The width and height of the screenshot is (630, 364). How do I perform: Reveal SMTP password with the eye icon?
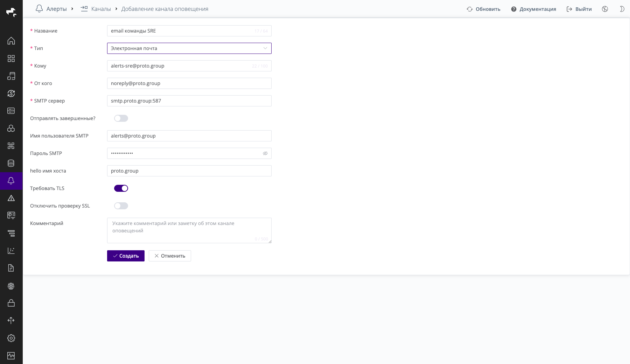[x=265, y=153]
